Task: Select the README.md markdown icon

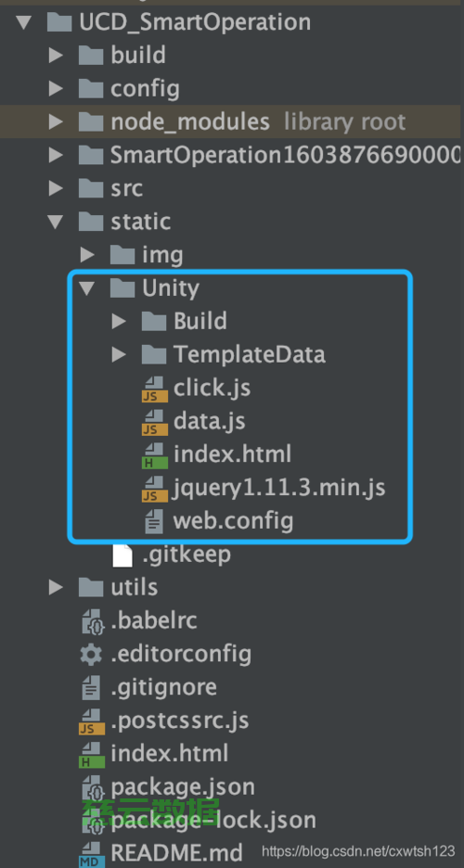Action: (x=91, y=853)
